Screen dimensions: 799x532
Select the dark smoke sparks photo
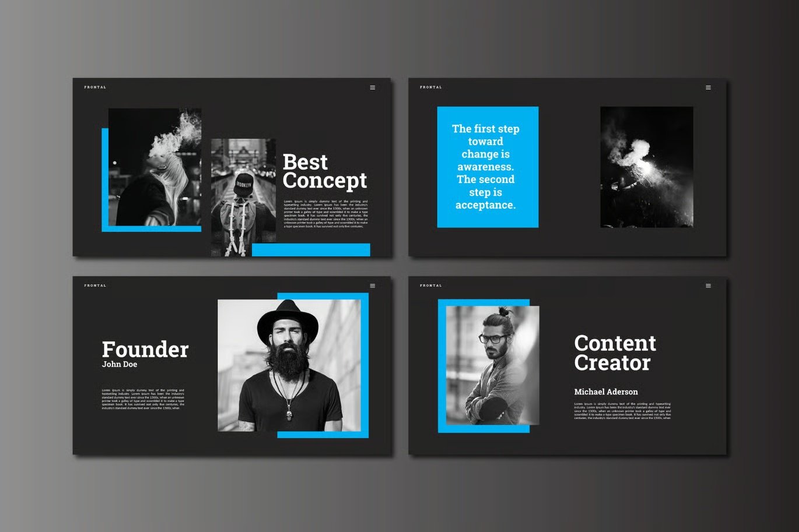[647, 167]
